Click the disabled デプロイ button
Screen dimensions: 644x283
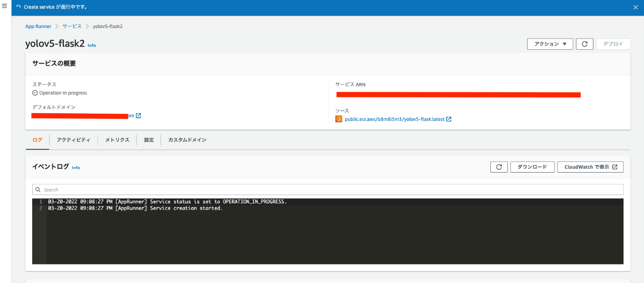point(613,44)
